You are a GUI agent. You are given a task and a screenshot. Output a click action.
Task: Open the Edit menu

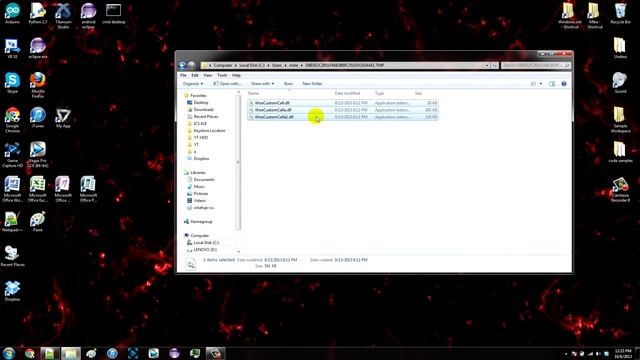pos(195,76)
